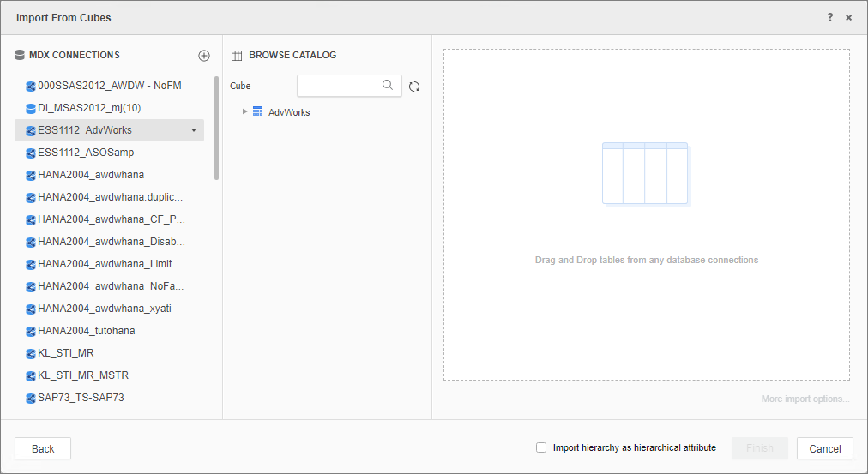
Task: Focus the Cube search input field
Action: tap(339, 86)
